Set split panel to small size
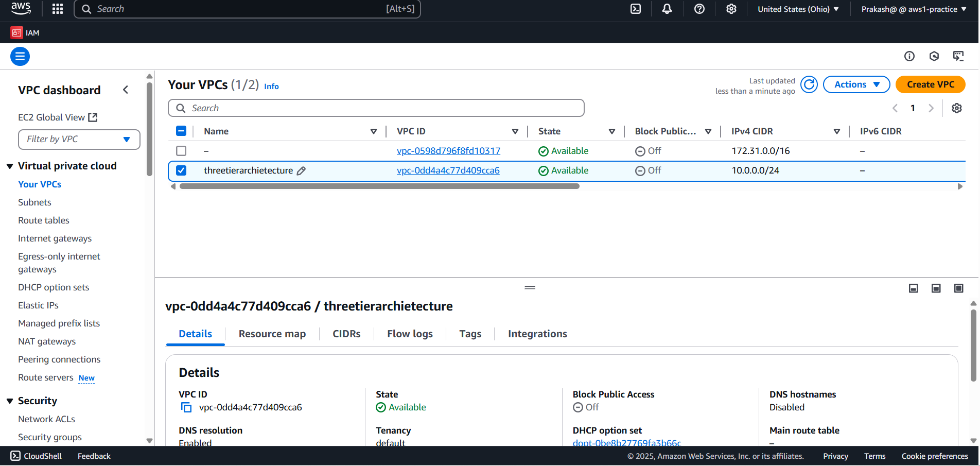The height and width of the screenshot is (466, 980). [x=914, y=288]
